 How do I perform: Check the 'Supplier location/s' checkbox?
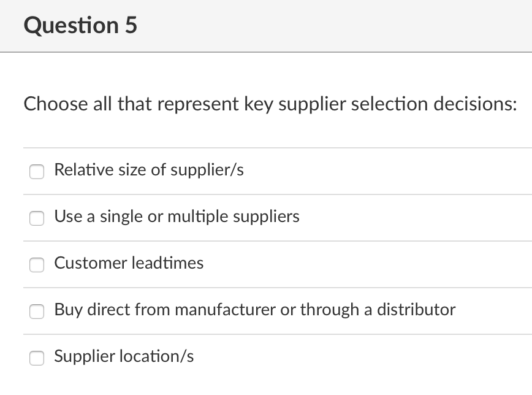tap(37, 358)
